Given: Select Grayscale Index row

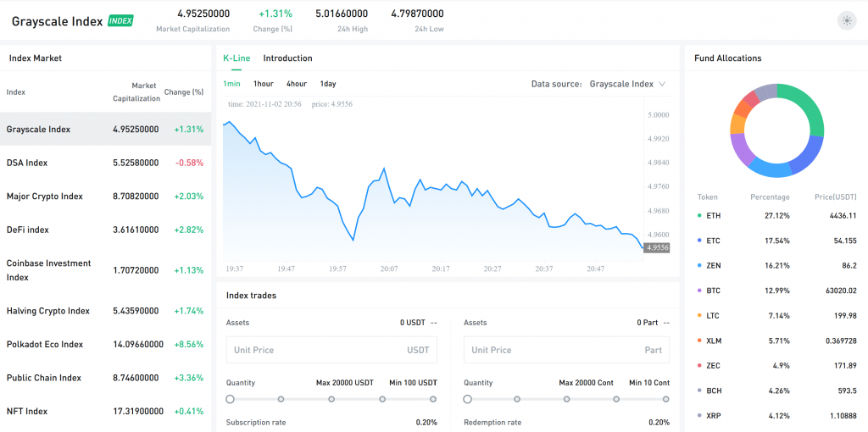Looking at the screenshot, I should click(105, 130).
